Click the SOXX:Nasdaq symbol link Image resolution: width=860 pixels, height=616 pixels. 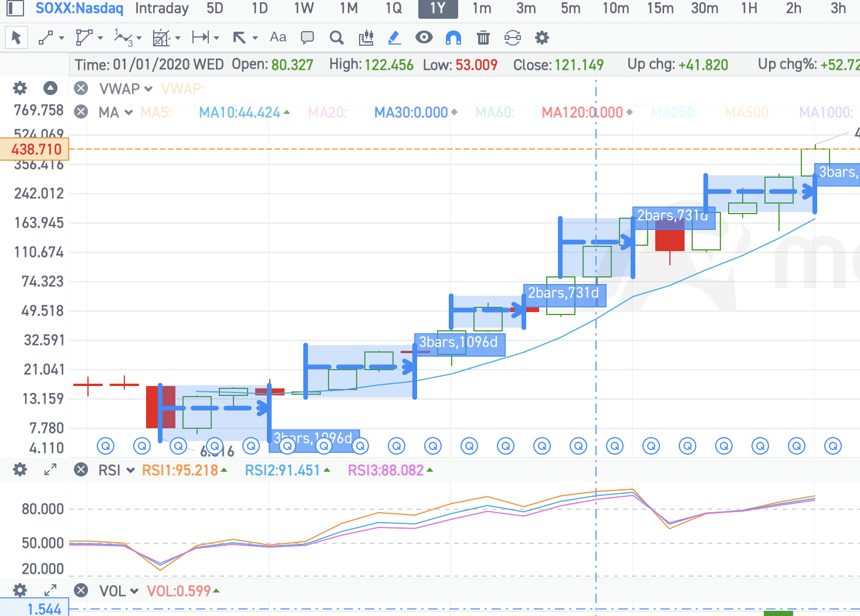click(80, 9)
